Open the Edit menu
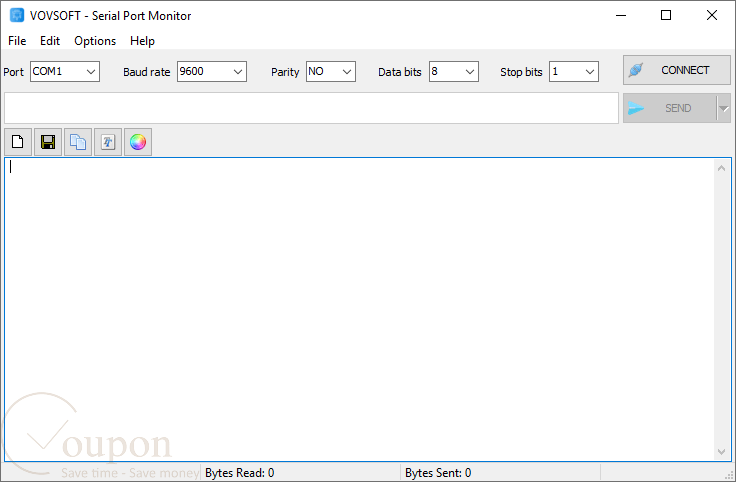The image size is (736, 482). (x=50, y=41)
